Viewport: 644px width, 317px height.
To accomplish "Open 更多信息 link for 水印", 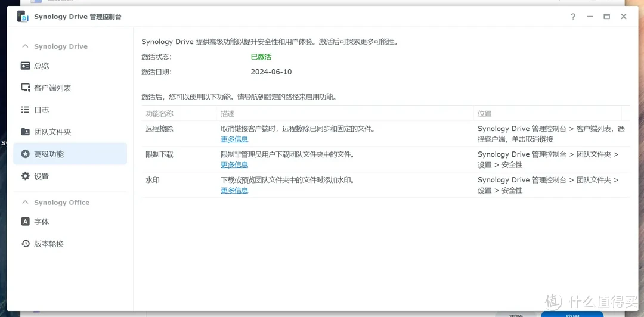I will 234,191.
